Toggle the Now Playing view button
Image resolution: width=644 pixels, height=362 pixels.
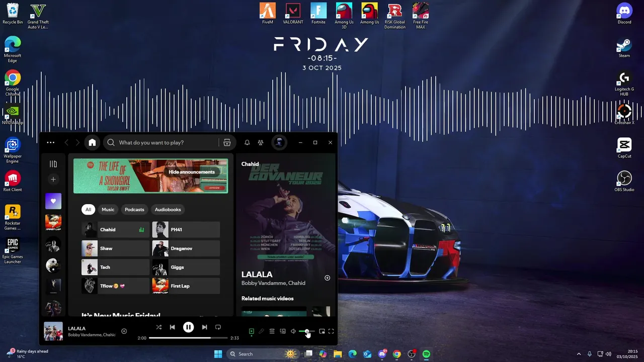[251, 331]
